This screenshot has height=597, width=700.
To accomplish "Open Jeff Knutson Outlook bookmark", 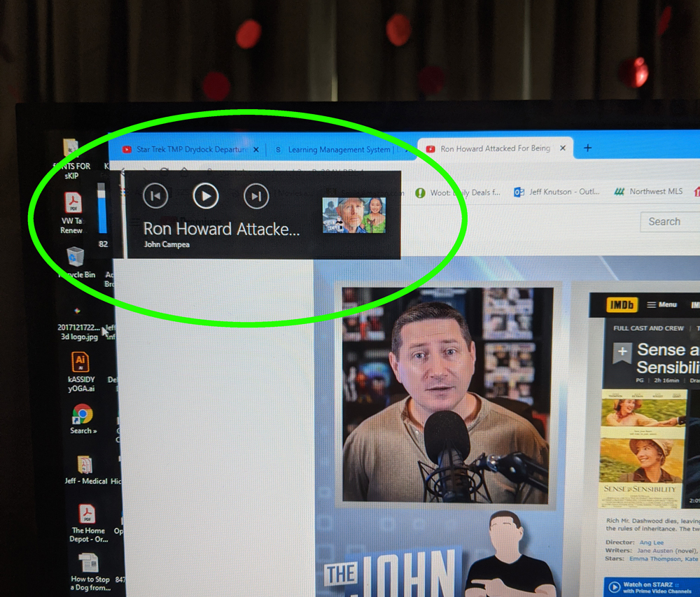I will pos(556,192).
